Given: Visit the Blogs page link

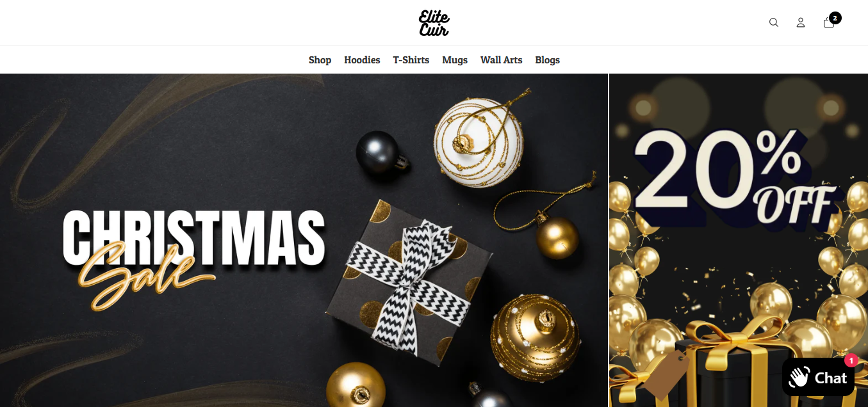Looking at the screenshot, I should pyautogui.click(x=548, y=60).
